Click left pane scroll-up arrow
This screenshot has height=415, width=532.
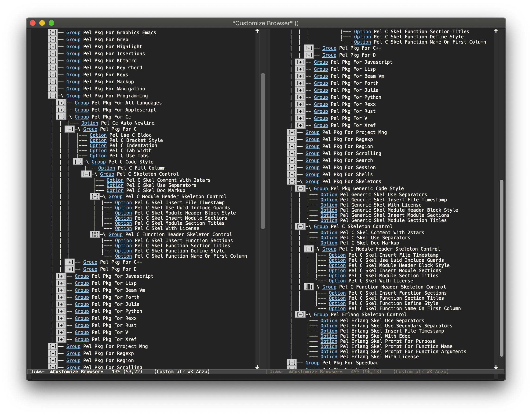point(257,31)
